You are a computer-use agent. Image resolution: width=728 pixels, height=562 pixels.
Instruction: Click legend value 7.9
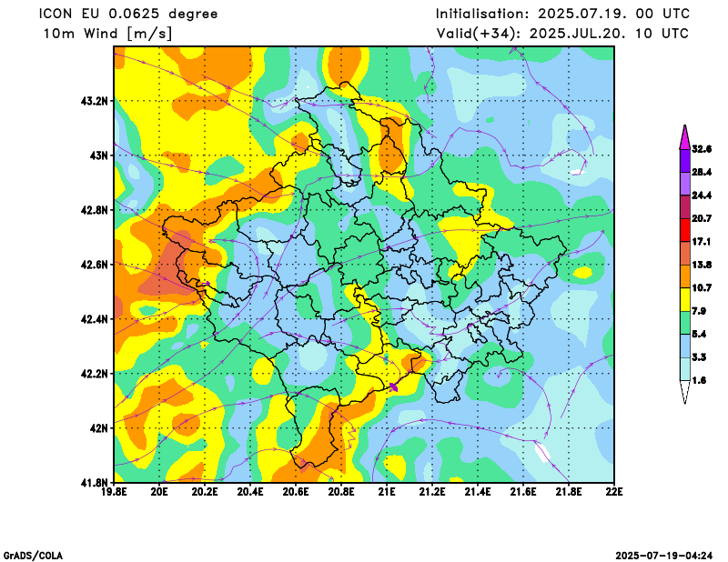[x=699, y=311]
